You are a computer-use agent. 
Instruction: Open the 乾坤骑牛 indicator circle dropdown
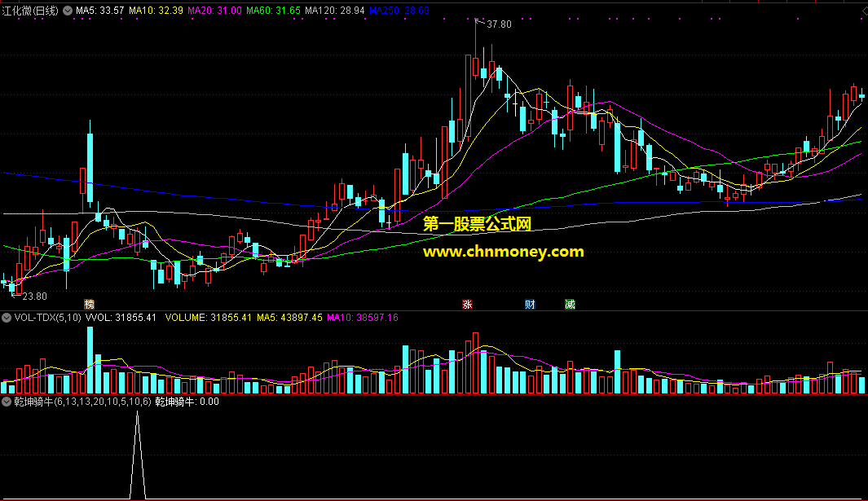[7, 402]
